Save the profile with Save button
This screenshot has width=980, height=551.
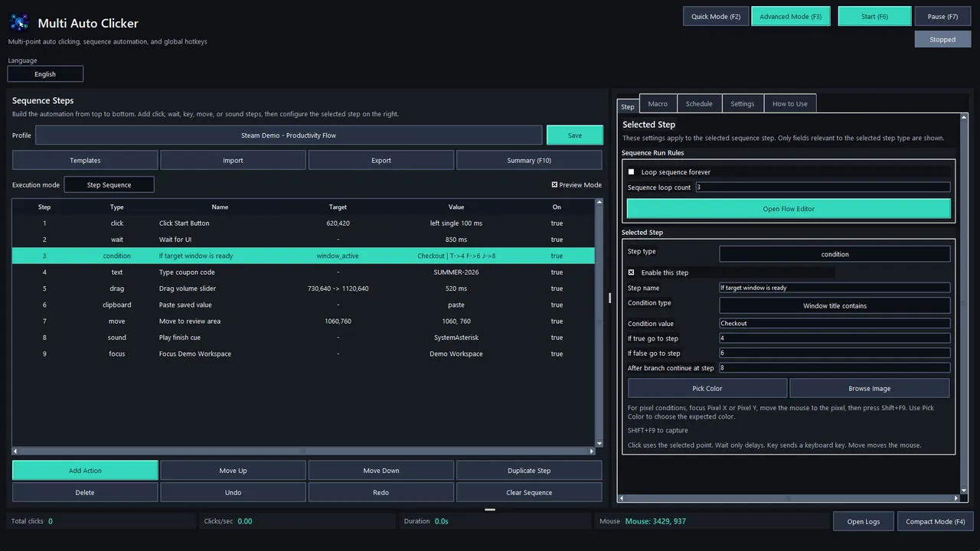tap(575, 135)
